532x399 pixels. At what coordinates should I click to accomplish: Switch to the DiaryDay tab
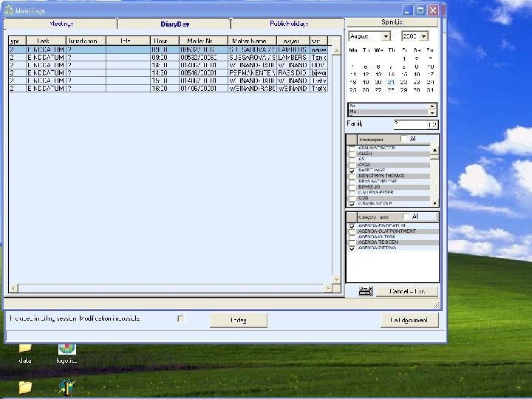click(x=174, y=24)
